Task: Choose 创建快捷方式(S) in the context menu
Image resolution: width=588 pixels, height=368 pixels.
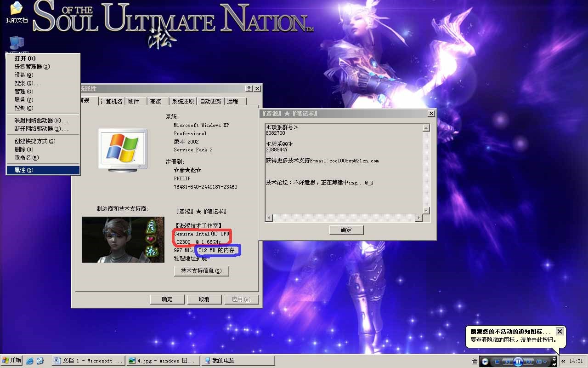Action: click(x=43, y=141)
